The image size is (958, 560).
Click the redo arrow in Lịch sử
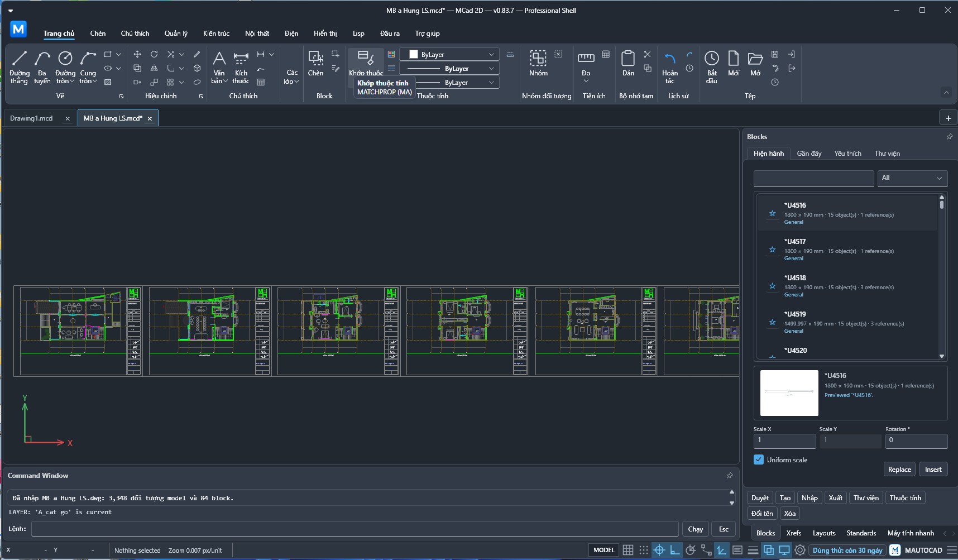(689, 54)
